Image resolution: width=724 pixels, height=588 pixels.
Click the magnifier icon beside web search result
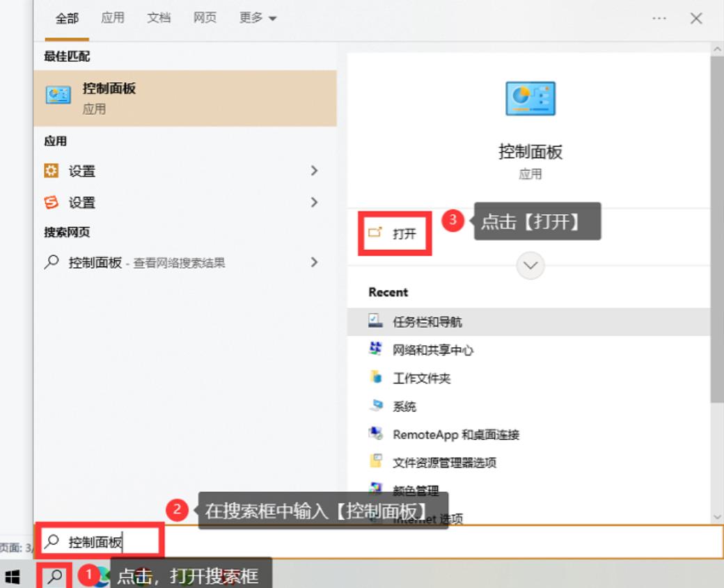click(52, 262)
